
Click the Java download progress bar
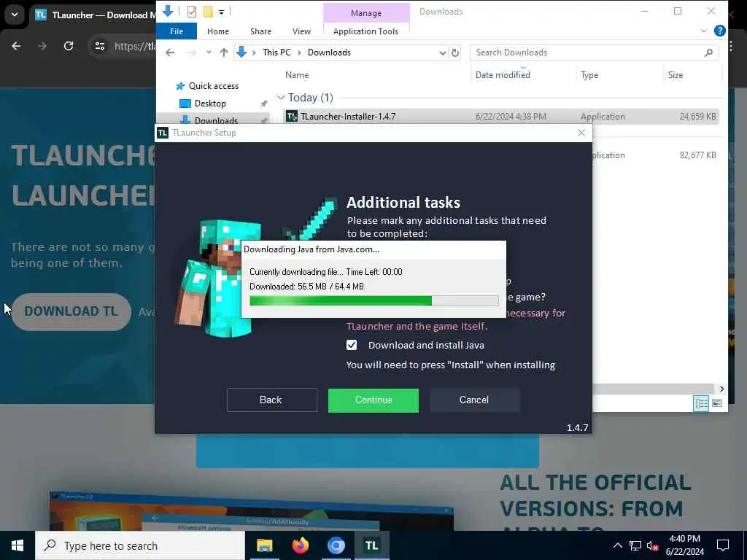click(374, 300)
